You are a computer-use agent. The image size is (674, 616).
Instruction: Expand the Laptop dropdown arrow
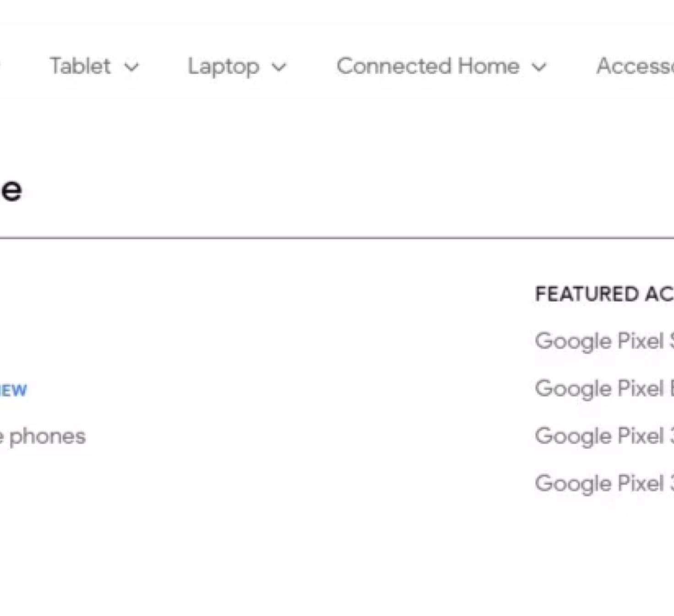point(278,67)
